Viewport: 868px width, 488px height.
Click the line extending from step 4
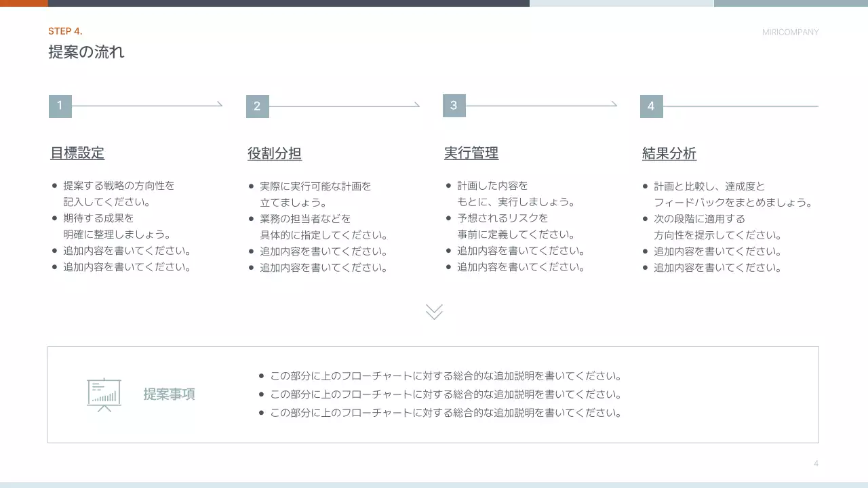[x=739, y=106]
